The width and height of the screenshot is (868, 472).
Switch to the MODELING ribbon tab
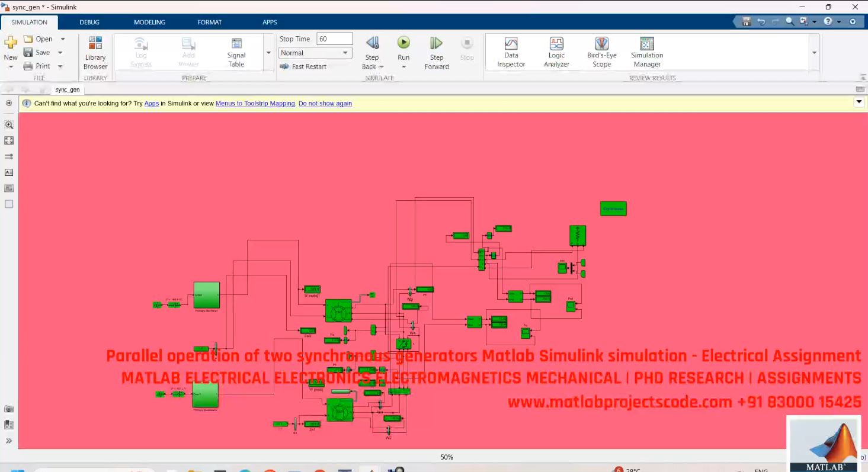(x=149, y=22)
